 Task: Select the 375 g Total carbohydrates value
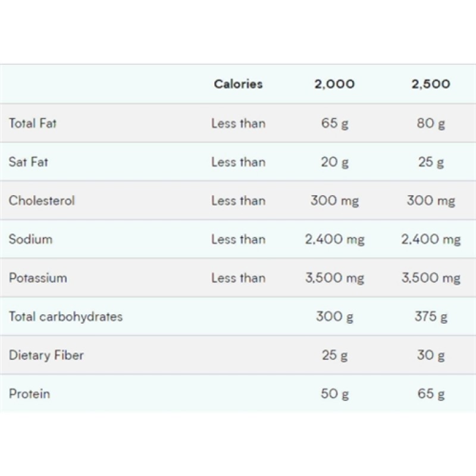[431, 317]
